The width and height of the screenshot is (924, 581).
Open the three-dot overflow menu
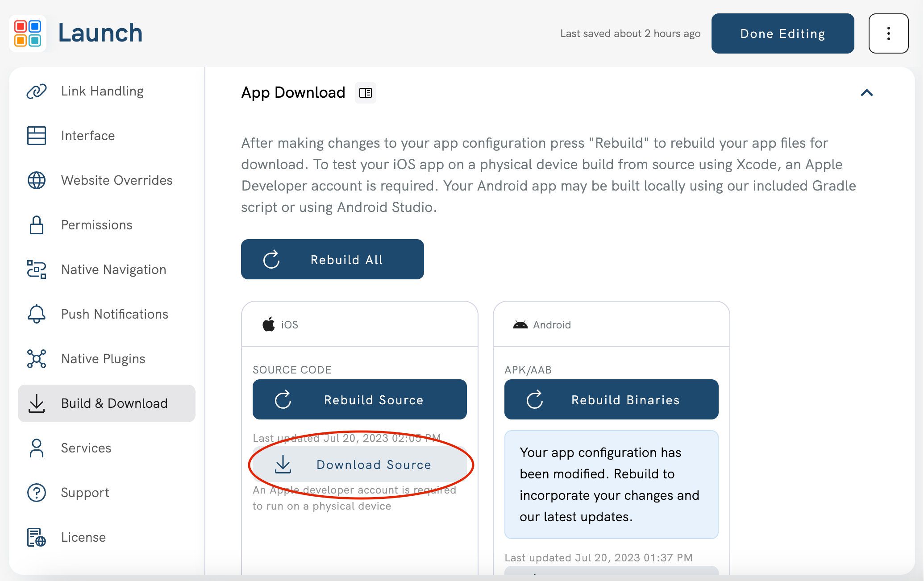[887, 33]
